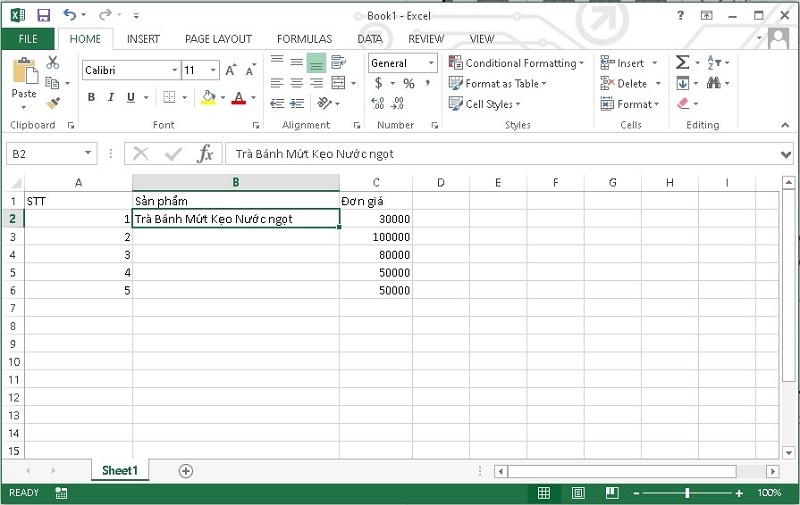Click the Format Painter brush icon
Image resolution: width=800 pixels, height=505 pixels.
(53, 103)
